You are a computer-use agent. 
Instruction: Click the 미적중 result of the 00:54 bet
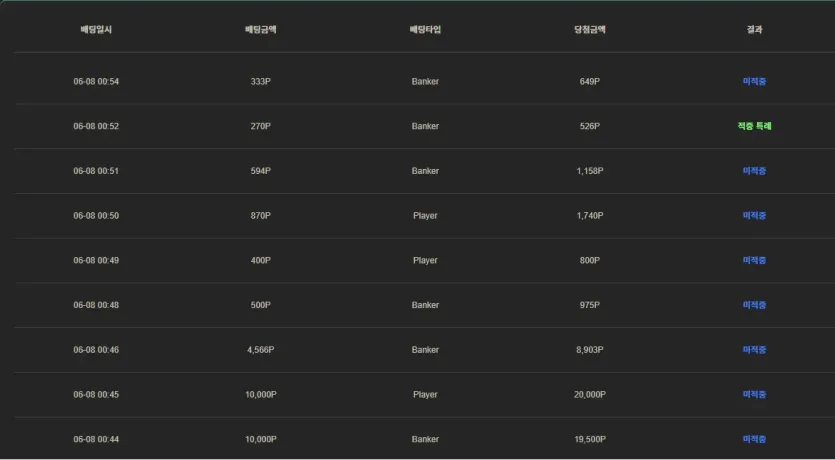pos(755,81)
